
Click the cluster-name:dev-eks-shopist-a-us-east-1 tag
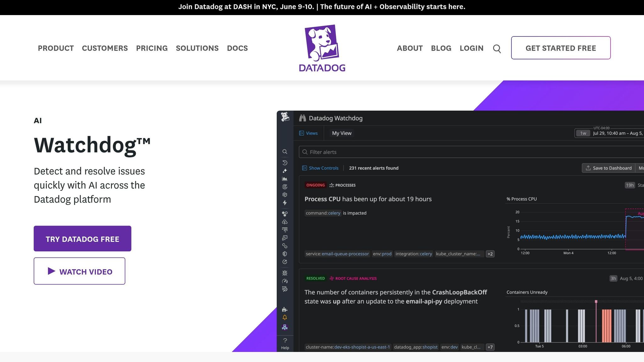pos(348,347)
